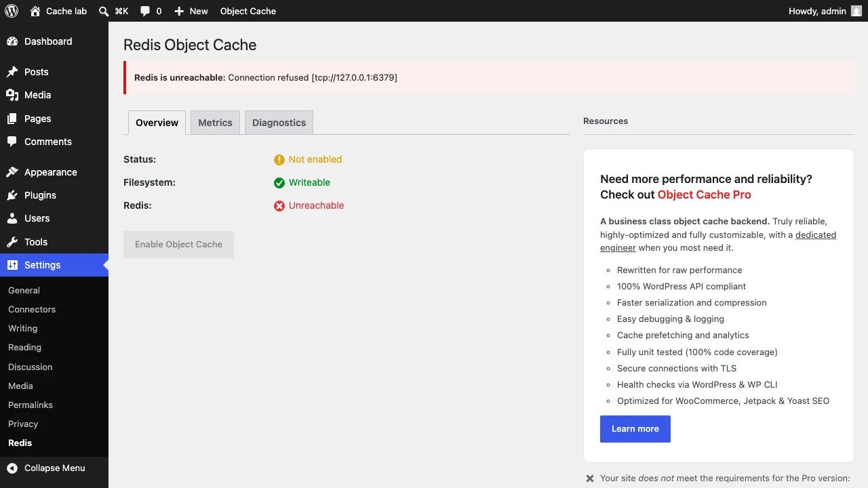Image resolution: width=868 pixels, height=488 pixels.
Task: Click the Plugins plug icon
Action: pos(12,195)
